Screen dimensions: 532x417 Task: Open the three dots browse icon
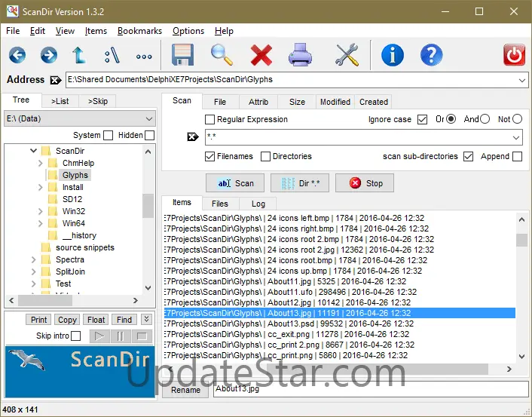[144, 57]
